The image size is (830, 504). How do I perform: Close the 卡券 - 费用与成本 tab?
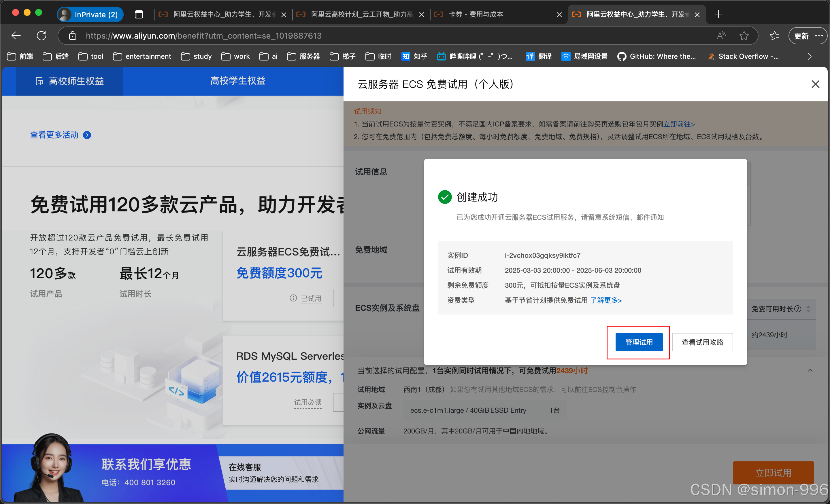559,14
